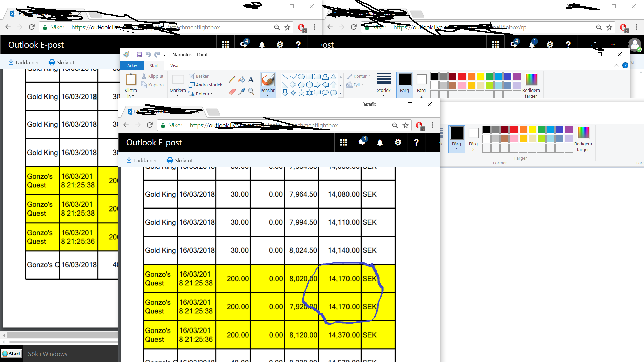Click the question mark help in the left background Outlook window
Screen dimensions: 644x362
[298, 45]
